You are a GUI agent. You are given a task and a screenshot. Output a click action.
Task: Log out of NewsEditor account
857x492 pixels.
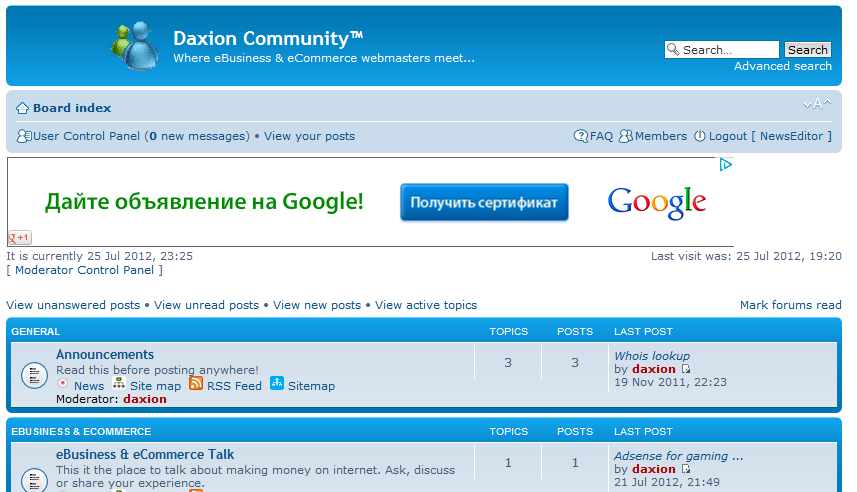tap(770, 136)
